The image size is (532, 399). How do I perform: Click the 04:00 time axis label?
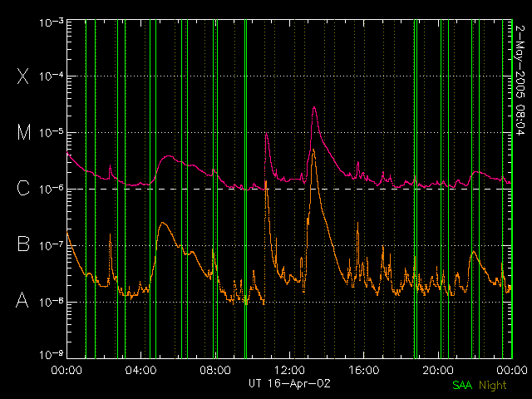coord(140,370)
